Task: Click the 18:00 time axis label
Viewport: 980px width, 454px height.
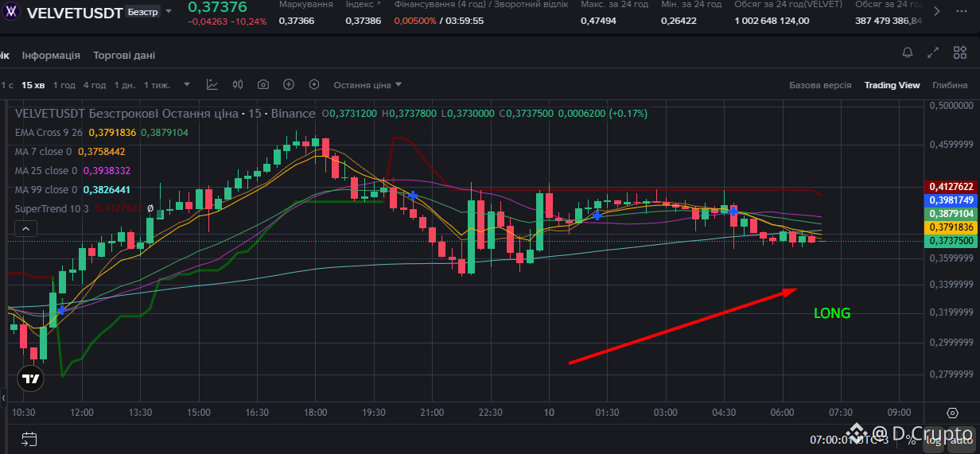Action: click(316, 413)
